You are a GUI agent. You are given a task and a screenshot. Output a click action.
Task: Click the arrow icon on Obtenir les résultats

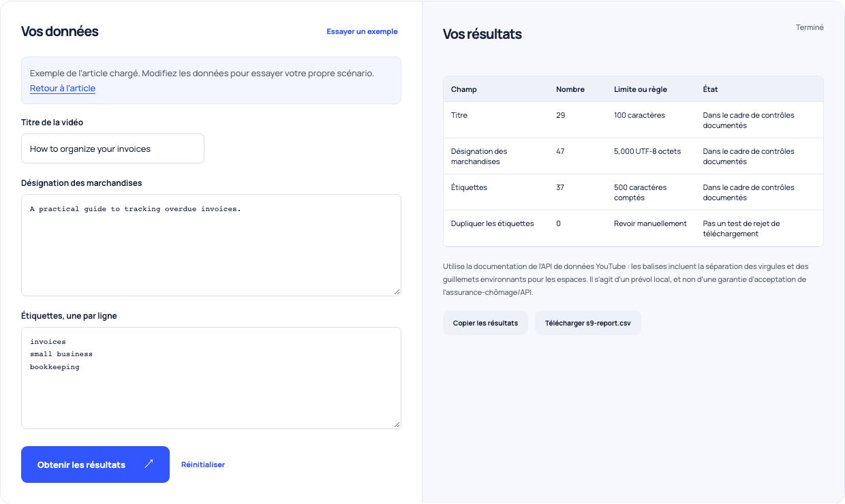coord(149,464)
